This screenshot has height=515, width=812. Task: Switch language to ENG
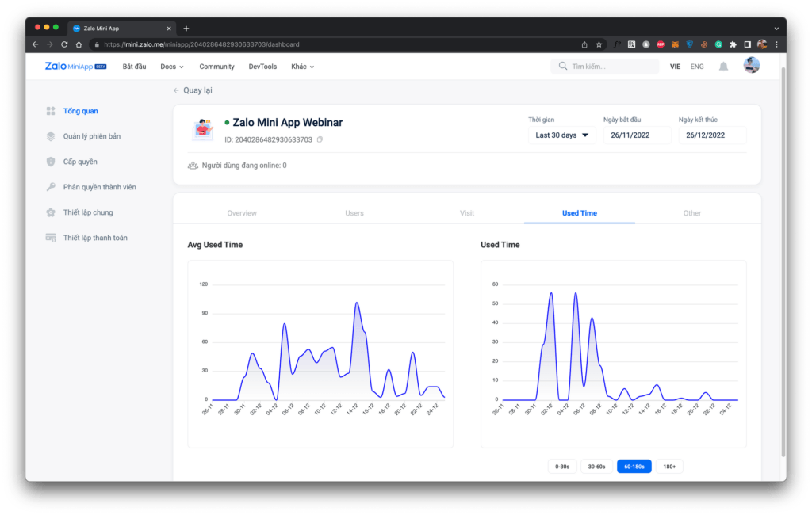click(x=697, y=67)
